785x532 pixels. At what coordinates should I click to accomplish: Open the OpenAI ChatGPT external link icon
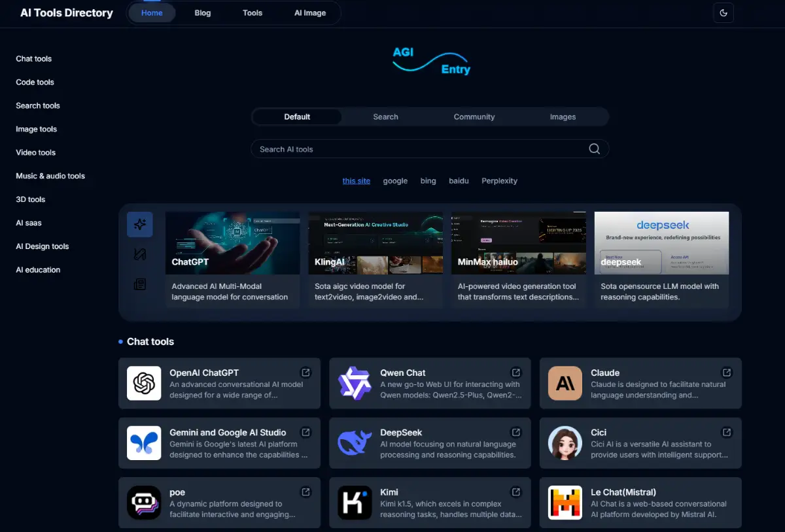tap(305, 373)
